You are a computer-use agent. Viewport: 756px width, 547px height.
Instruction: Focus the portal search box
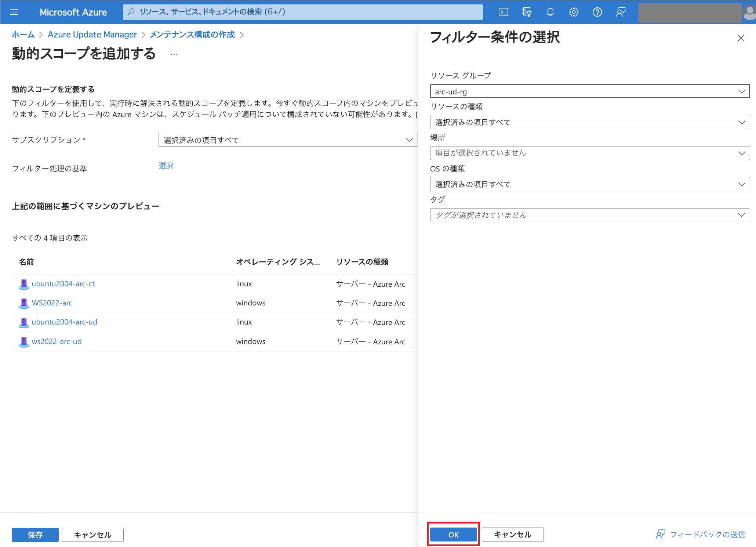[x=303, y=12]
